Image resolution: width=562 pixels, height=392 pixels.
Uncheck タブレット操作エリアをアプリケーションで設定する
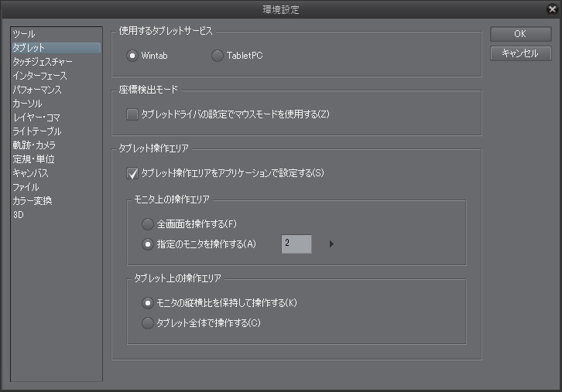(132, 173)
